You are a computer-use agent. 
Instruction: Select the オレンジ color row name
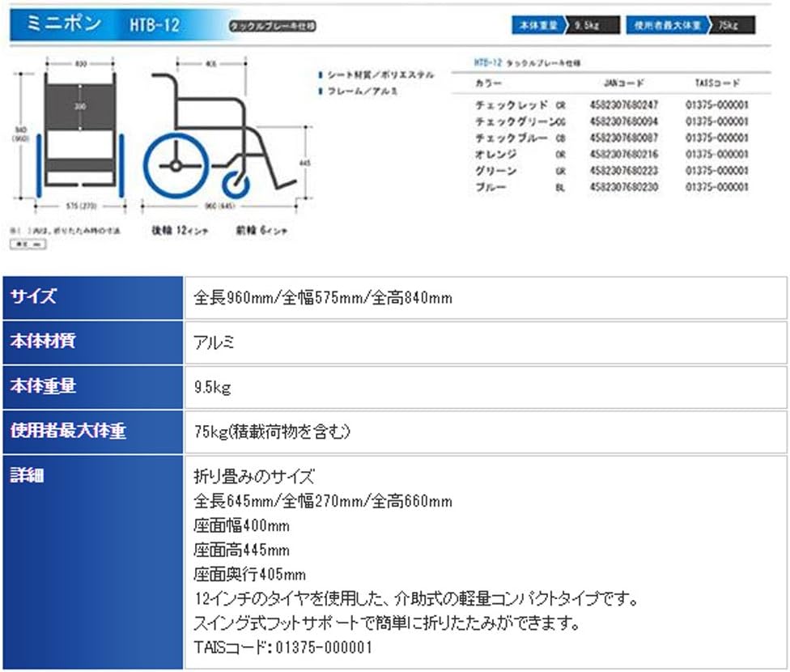coord(495,155)
